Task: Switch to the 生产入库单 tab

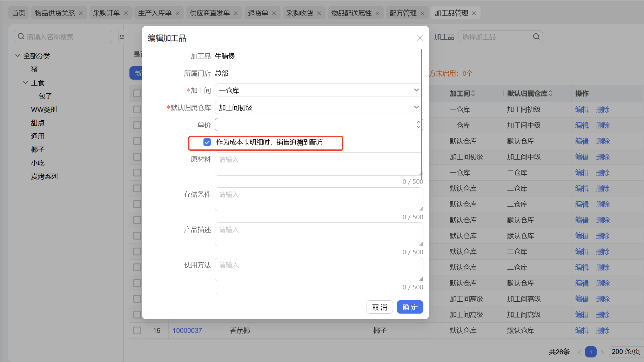Action: pos(155,13)
